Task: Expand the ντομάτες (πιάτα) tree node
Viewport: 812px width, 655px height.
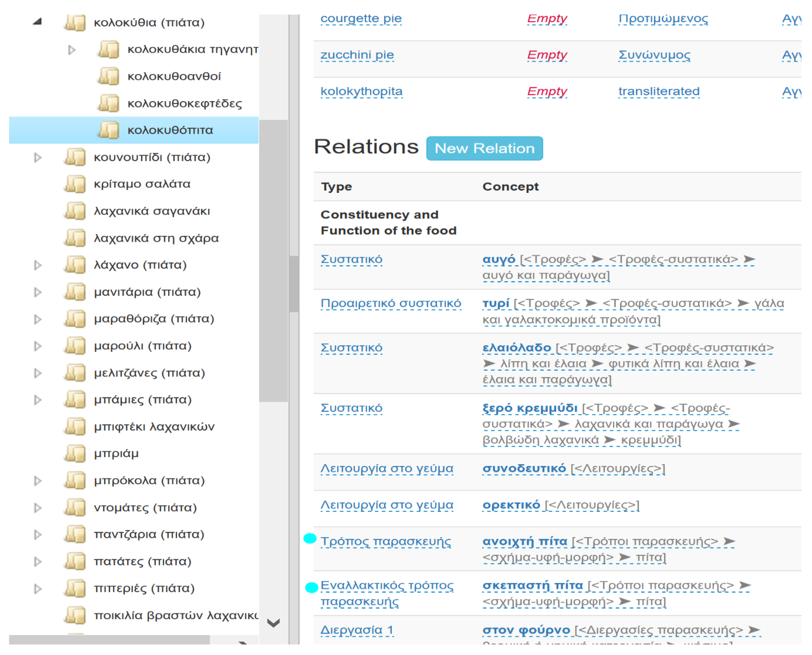Action: click(37, 508)
